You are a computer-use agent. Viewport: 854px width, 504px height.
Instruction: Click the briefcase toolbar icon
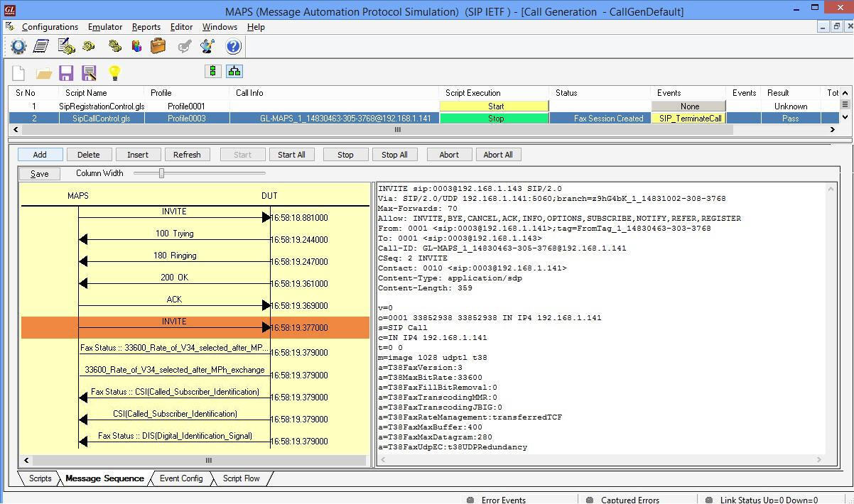[x=158, y=46]
